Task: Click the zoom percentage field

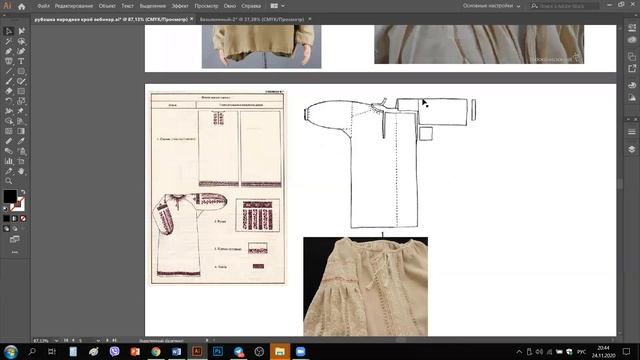Action: pos(42,340)
